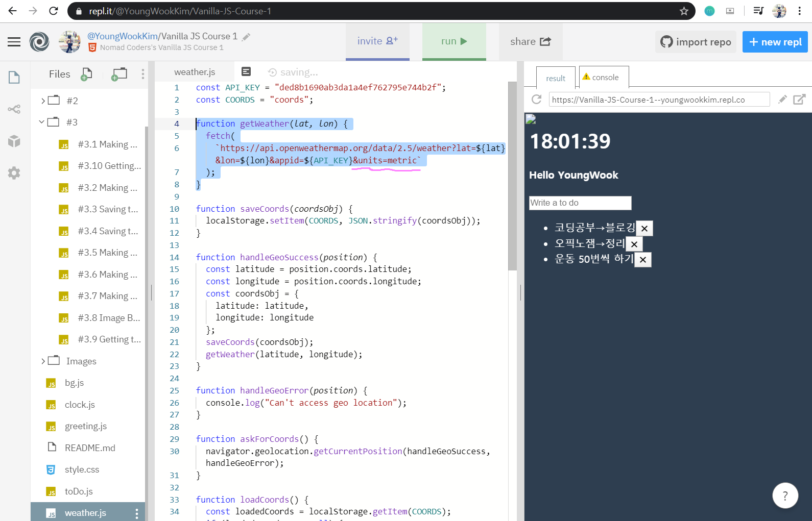Click the share button
The height and width of the screenshot is (521, 812).
click(x=531, y=41)
